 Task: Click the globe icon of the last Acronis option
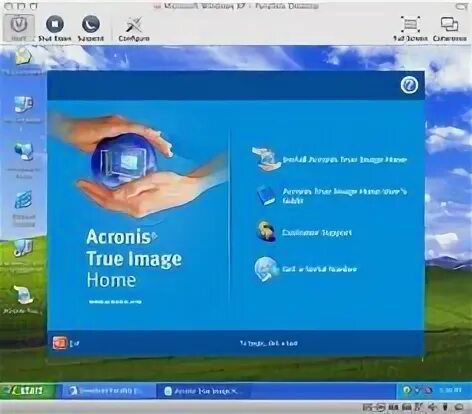(266, 269)
